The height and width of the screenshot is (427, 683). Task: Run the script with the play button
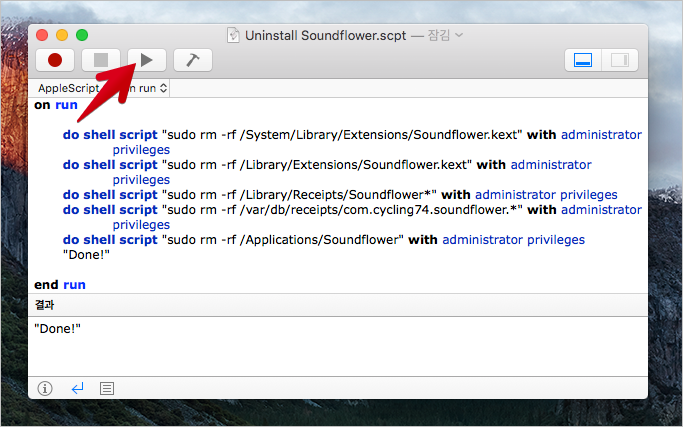(x=147, y=60)
